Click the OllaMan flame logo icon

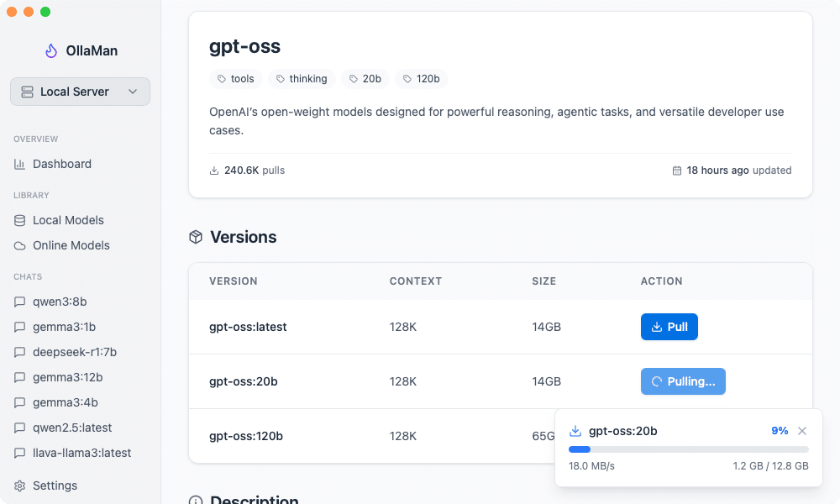[51, 51]
